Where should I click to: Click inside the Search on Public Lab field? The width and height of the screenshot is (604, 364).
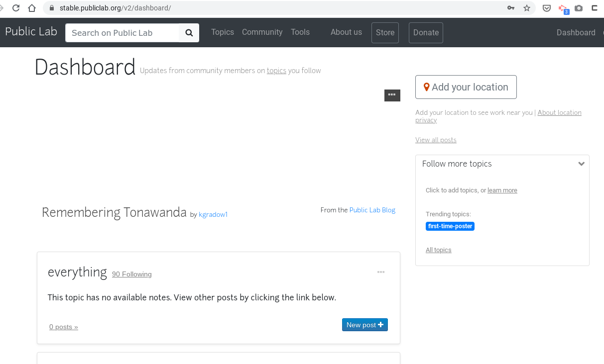click(x=122, y=32)
